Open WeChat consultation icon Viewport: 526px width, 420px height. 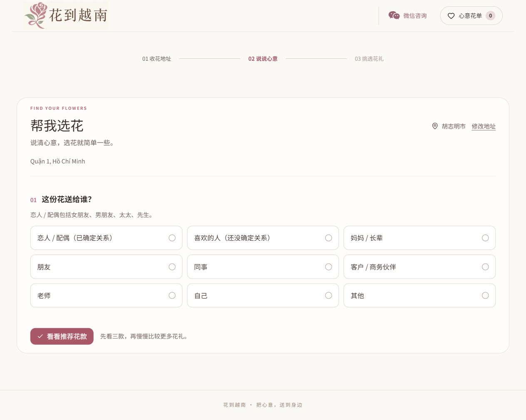[394, 15]
